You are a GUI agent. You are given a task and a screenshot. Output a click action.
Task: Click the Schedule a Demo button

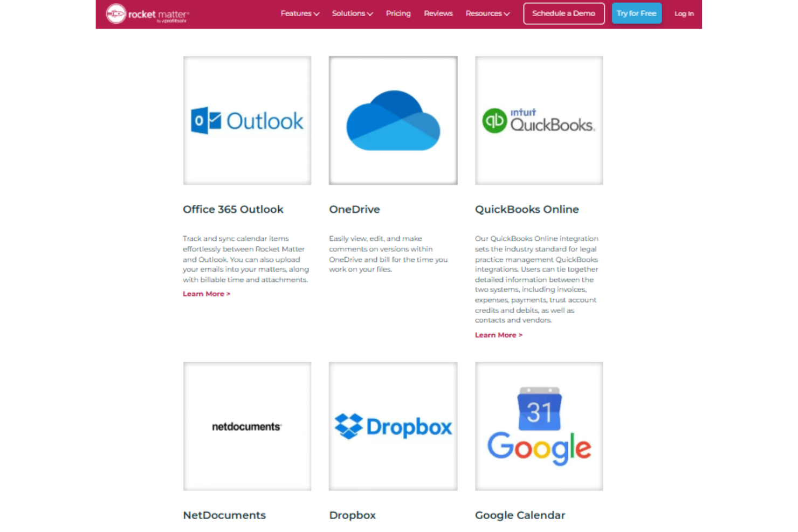(563, 13)
